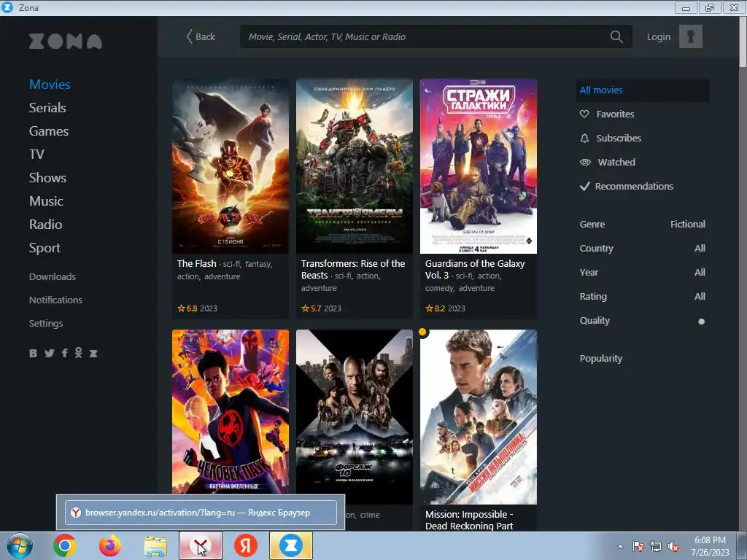The width and height of the screenshot is (747, 560).
Task: Open the Spider-Man Across the Spider-Verse poster
Action: pyautogui.click(x=230, y=412)
